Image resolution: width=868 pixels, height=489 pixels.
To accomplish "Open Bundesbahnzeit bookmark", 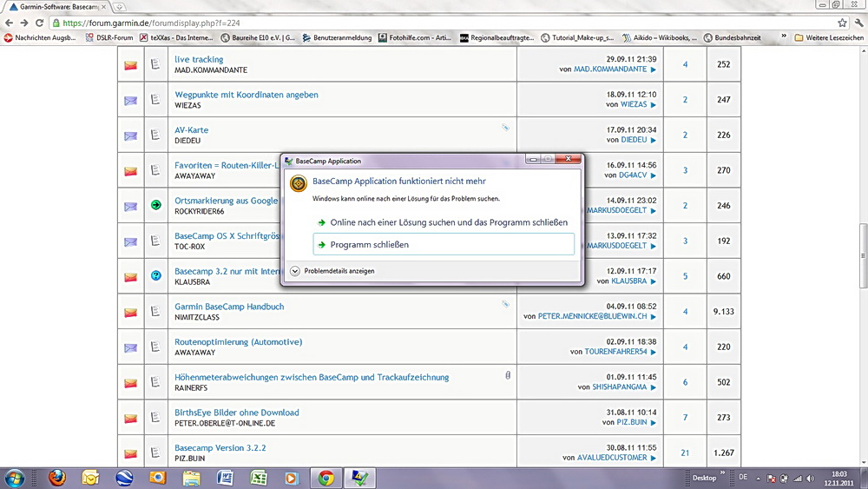I will [733, 37].
